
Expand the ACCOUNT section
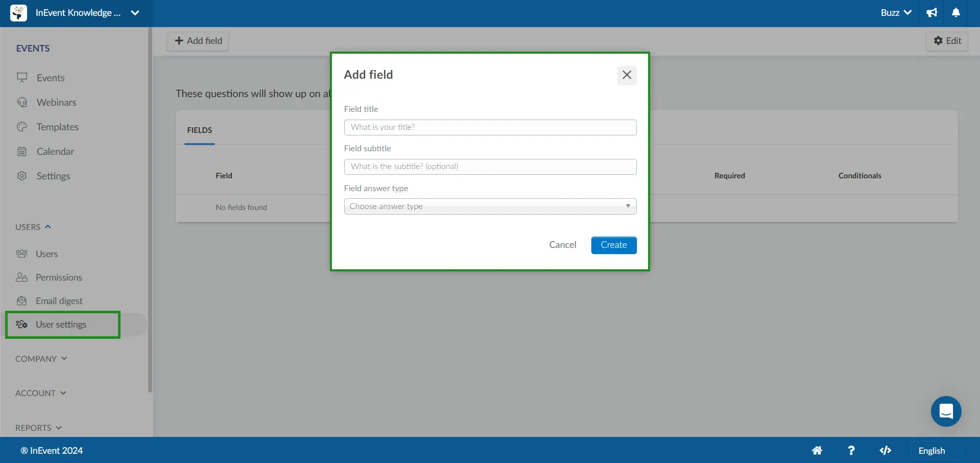pos(41,393)
